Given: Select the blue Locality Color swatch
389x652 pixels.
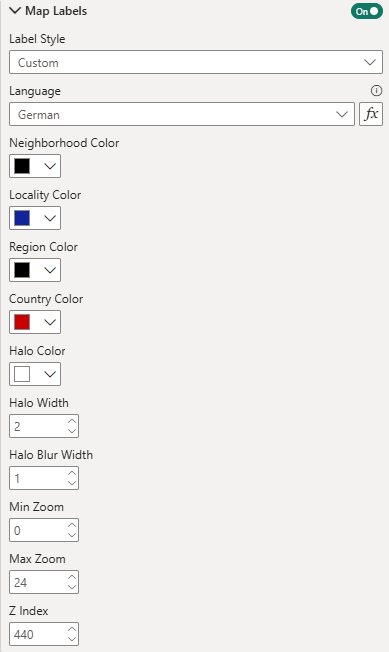Looking at the screenshot, I should tap(22, 218).
